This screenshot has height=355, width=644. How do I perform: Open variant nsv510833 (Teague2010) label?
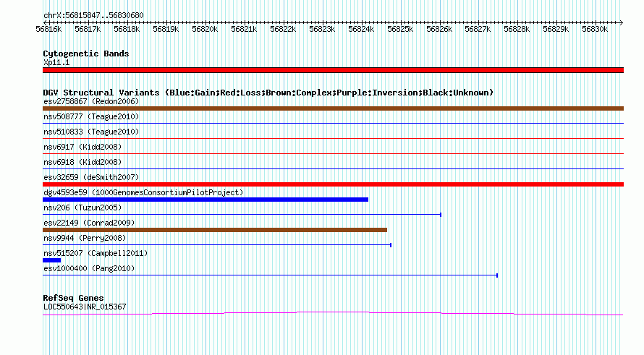pyautogui.click(x=91, y=132)
